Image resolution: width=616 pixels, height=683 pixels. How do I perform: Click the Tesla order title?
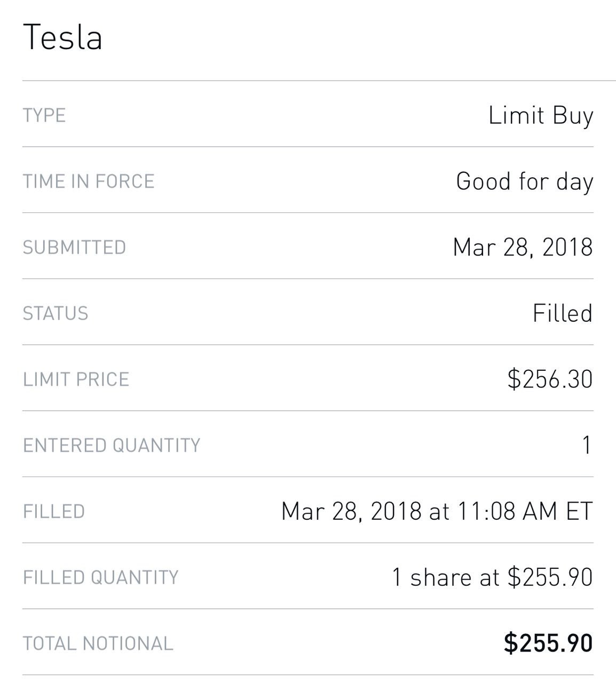(62, 37)
